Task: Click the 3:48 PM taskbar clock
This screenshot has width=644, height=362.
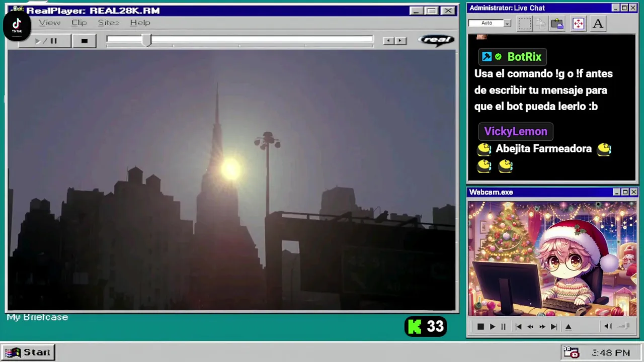Action: [x=610, y=353]
